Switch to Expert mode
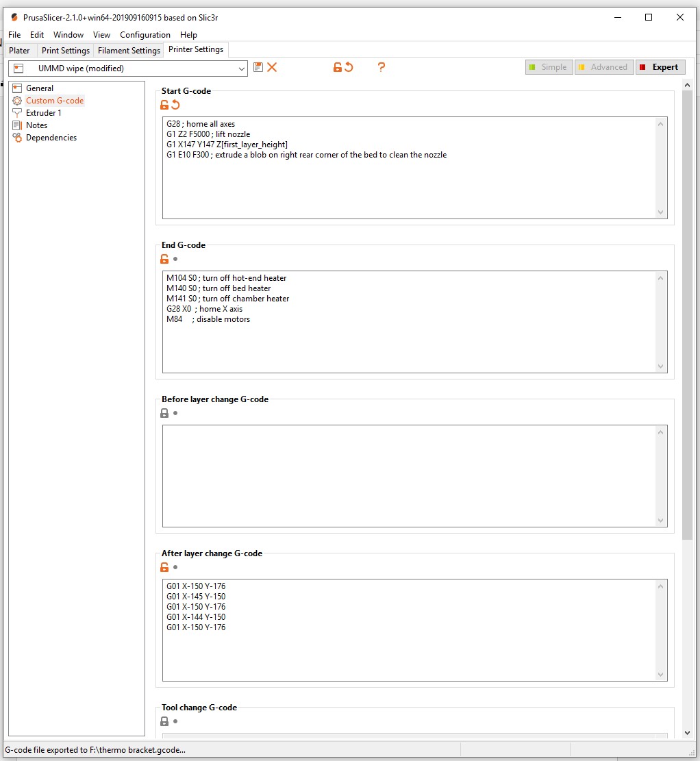 [660, 67]
